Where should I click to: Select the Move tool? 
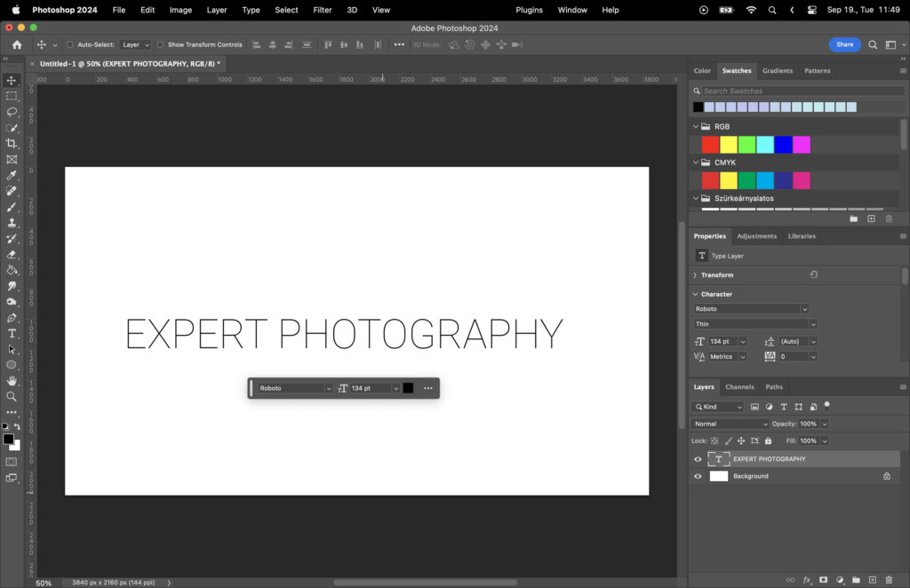(12, 80)
